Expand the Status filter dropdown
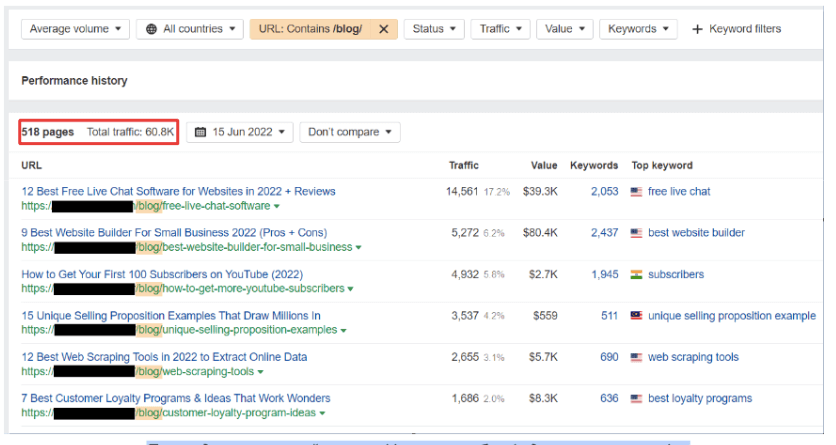The height and width of the screenshot is (445, 836). point(433,29)
